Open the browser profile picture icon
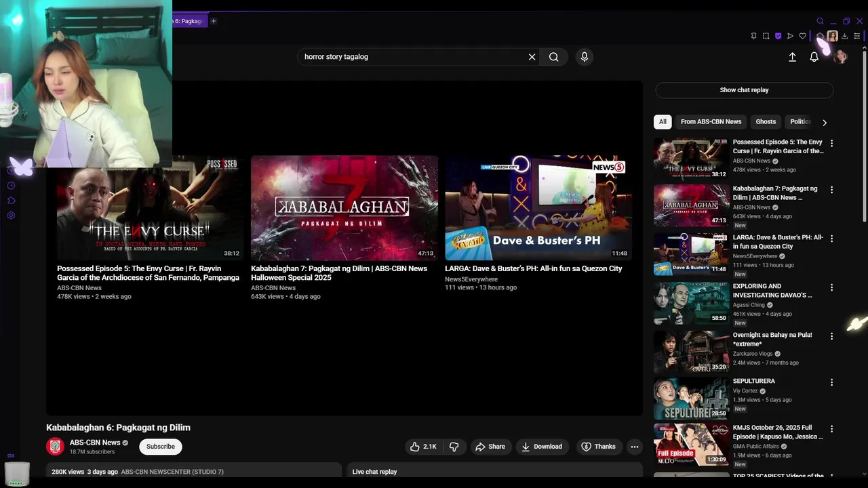The image size is (868, 488). coord(832,36)
